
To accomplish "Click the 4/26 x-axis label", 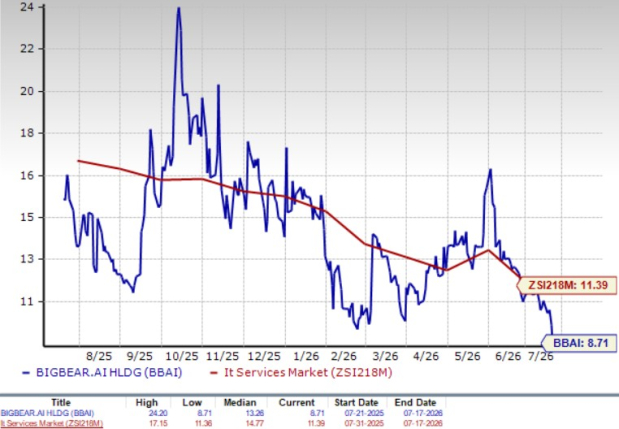I will click(x=426, y=356).
